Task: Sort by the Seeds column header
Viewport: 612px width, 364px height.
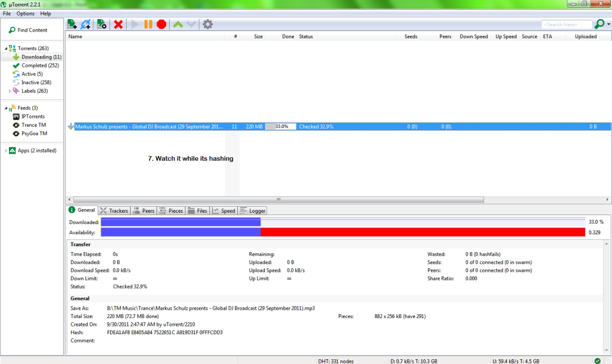Action: [408, 36]
